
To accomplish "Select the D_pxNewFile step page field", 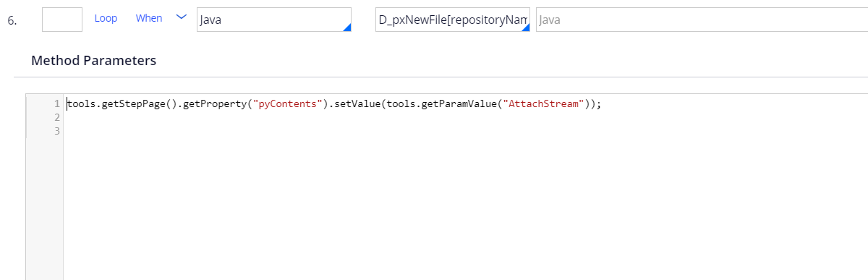I will click(454, 20).
